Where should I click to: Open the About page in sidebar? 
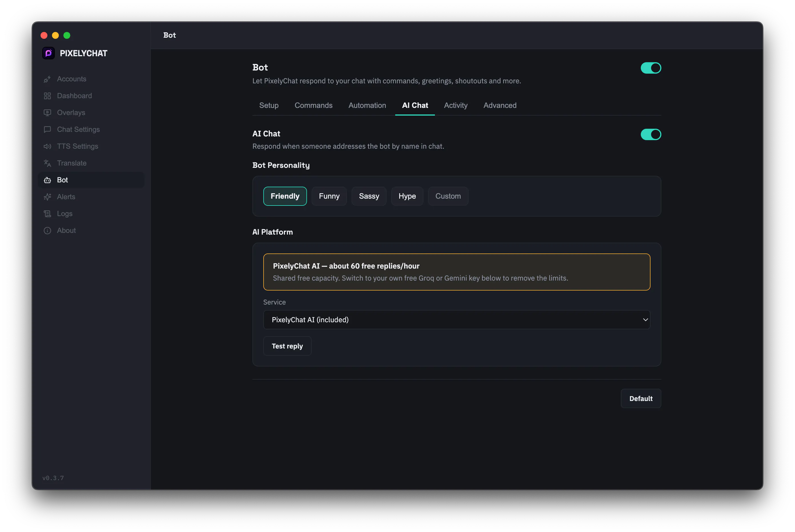tap(91, 231)
